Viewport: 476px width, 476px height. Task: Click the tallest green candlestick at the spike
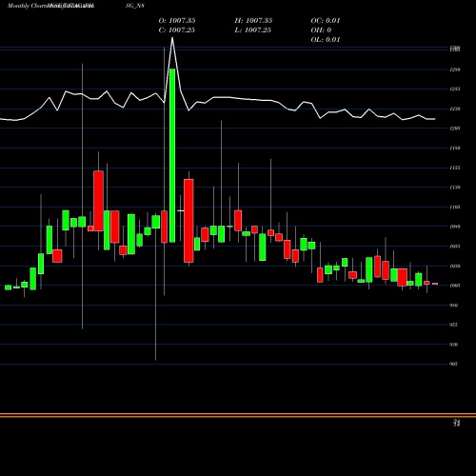click(x=172, y=155)
